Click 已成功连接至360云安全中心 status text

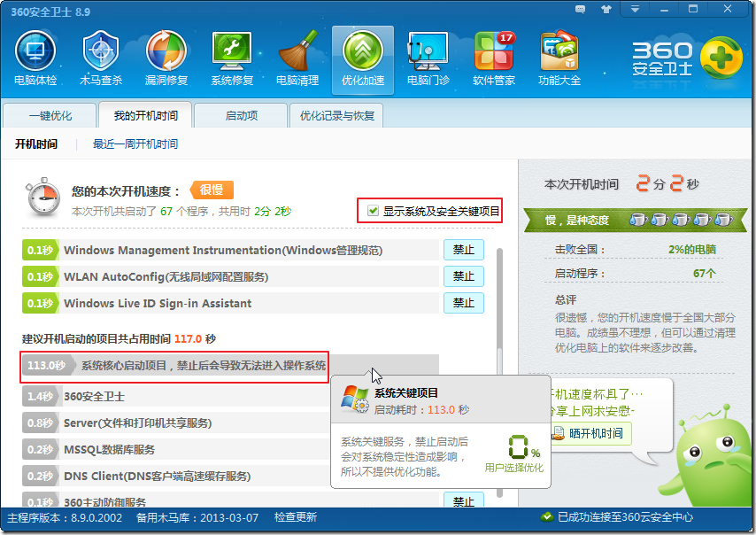click(x=625, y=517)
